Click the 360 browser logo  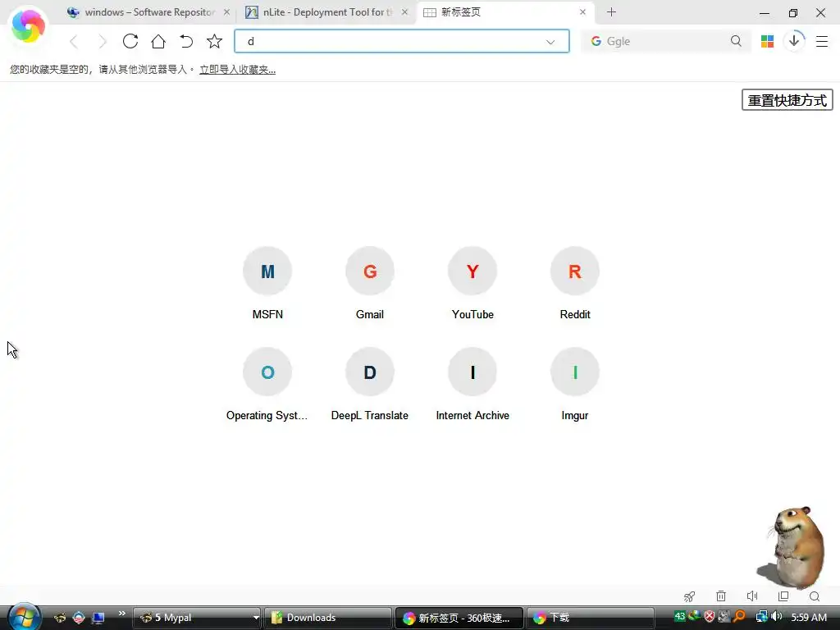point(28,25)
